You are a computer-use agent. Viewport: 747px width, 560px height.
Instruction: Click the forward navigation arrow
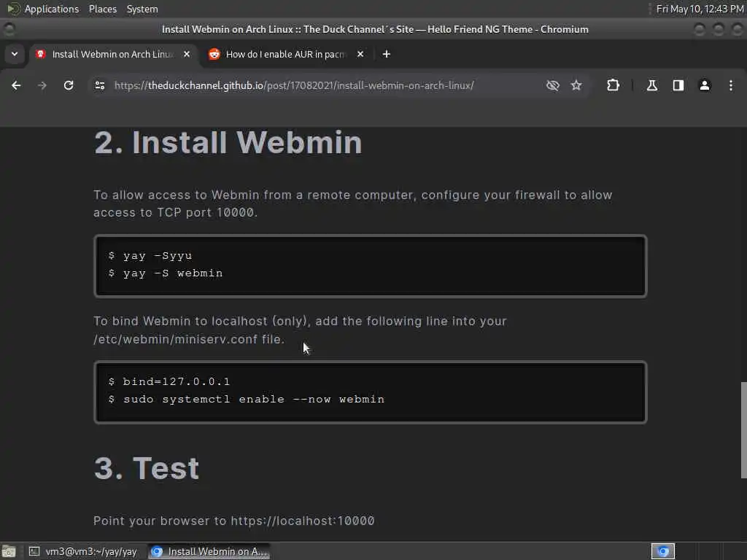tap(42, 85)
